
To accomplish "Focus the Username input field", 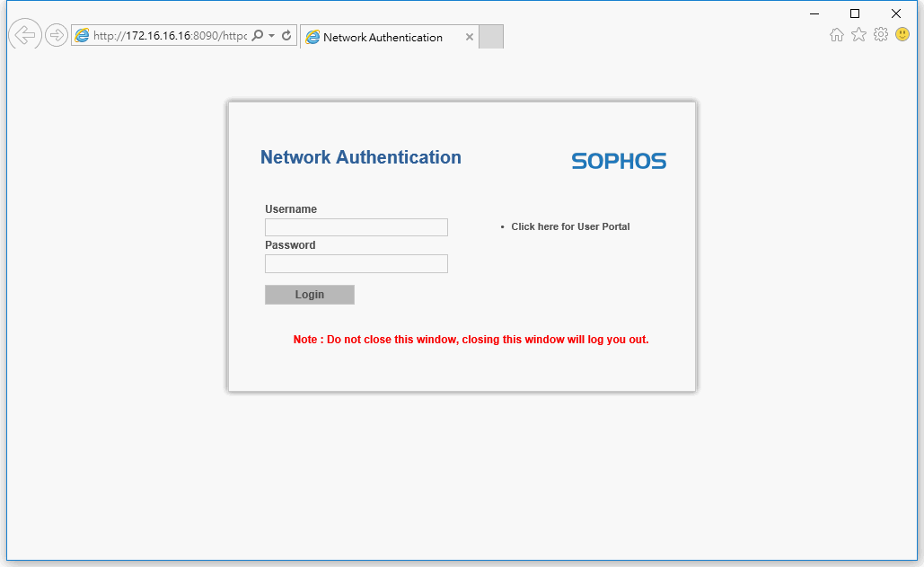I will tap(356, 227).
